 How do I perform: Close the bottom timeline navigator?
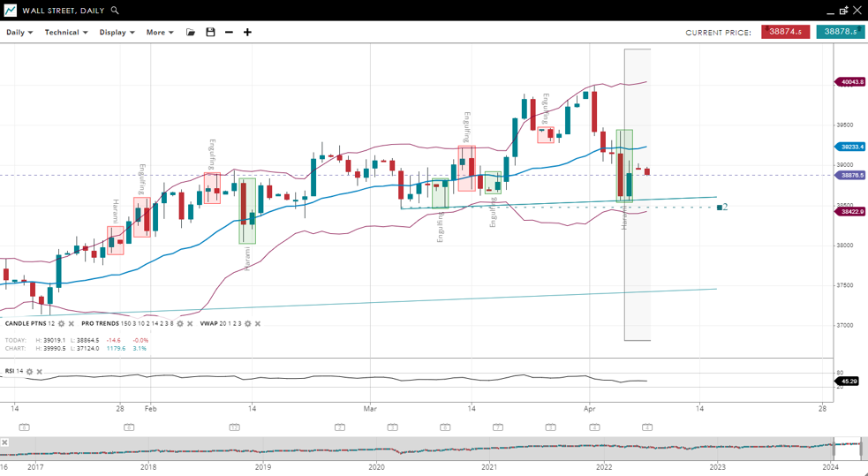click(x=4, y=442)
